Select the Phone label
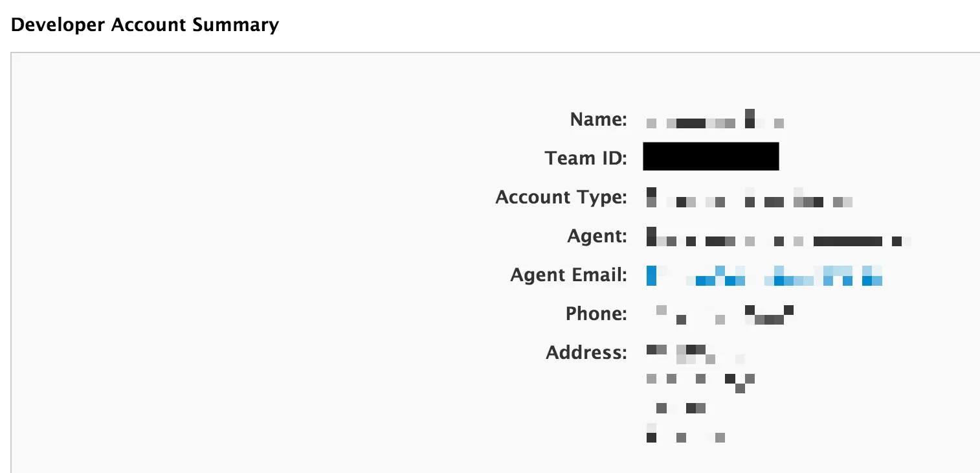 click(x=596, y=314)
